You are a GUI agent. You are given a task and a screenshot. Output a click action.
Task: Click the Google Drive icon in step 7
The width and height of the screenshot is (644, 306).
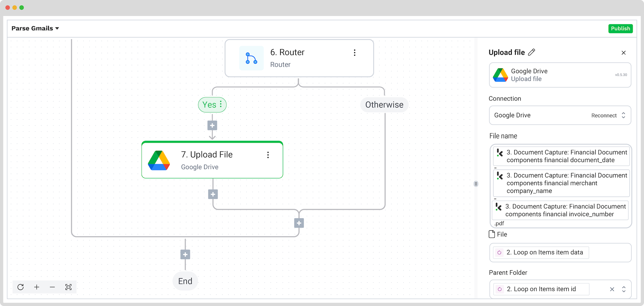159,160
